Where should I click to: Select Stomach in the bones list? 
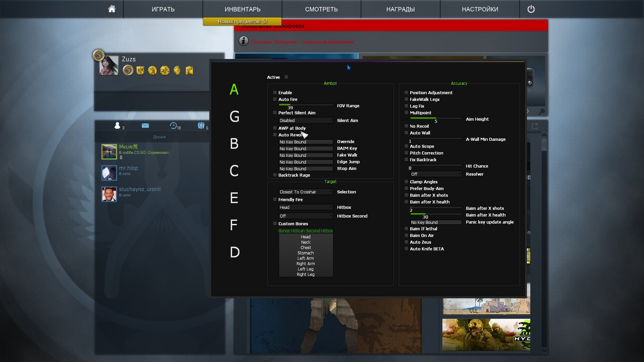click(306, 253)
